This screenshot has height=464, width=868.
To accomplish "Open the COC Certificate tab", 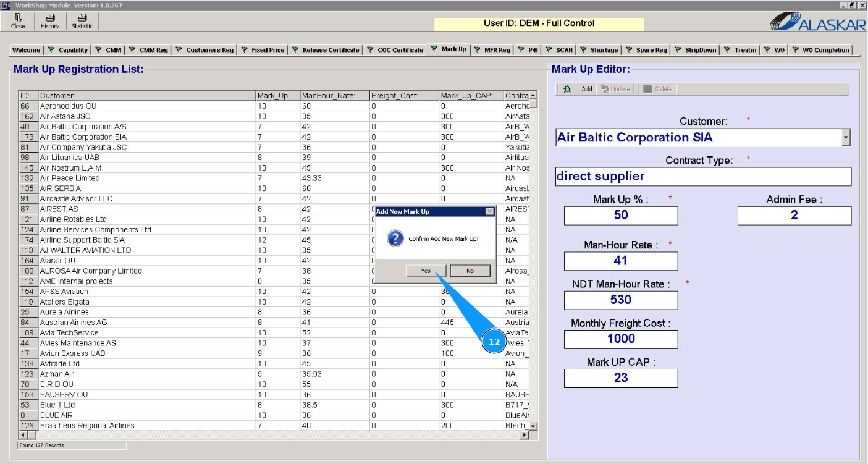I will 395,50.
